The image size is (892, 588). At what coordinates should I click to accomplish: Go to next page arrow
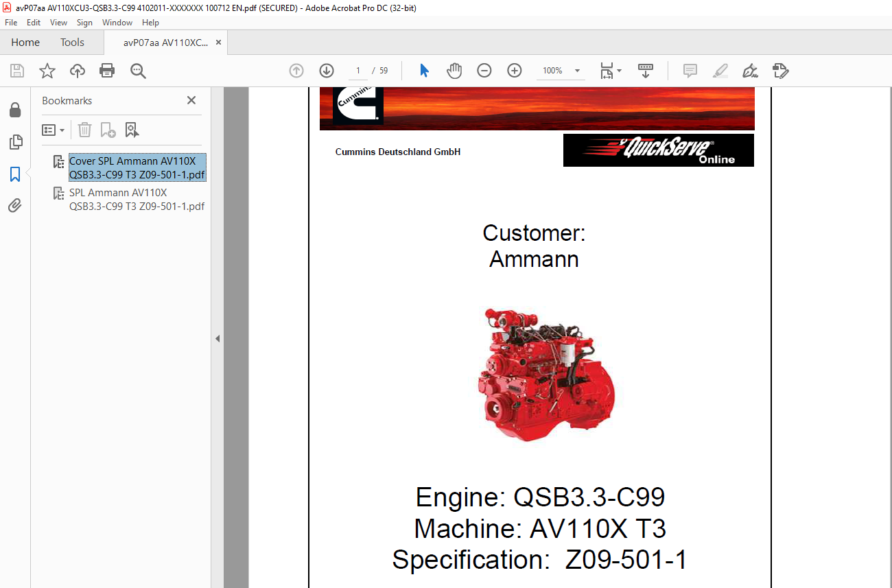click(x=327, y=71)
